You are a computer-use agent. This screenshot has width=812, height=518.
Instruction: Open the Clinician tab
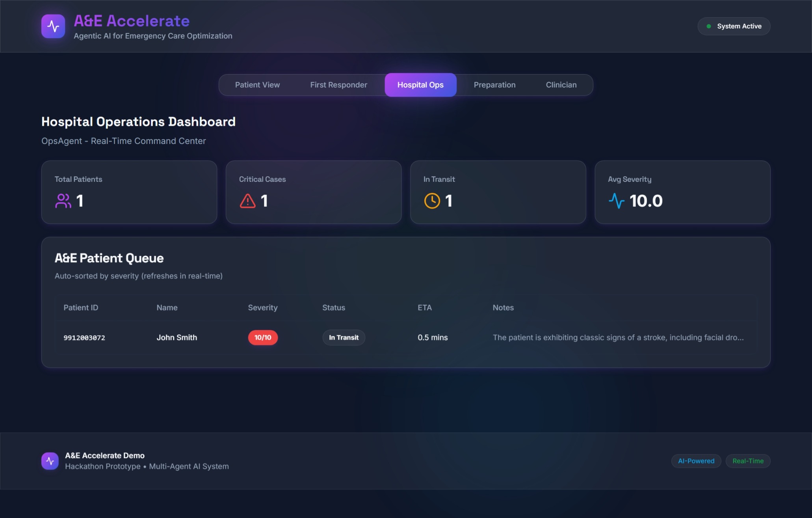[561, 85]
